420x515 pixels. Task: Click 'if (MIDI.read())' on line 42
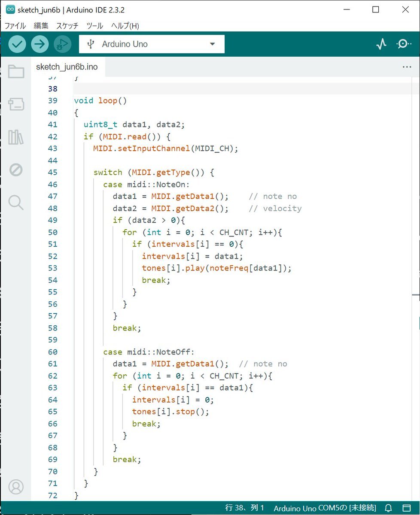coord(122,136)
